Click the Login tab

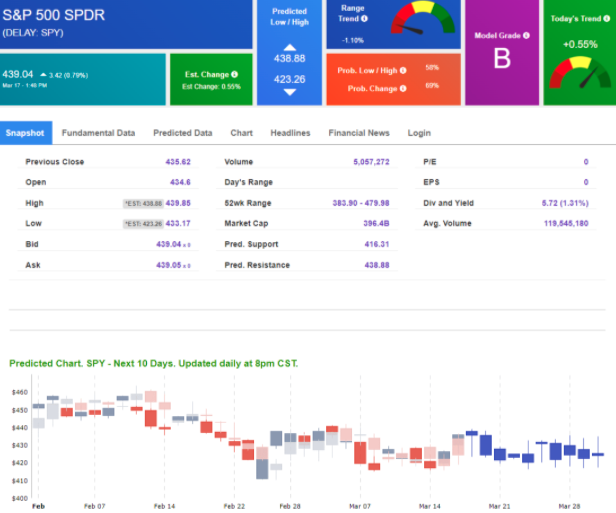coord(419,133)
